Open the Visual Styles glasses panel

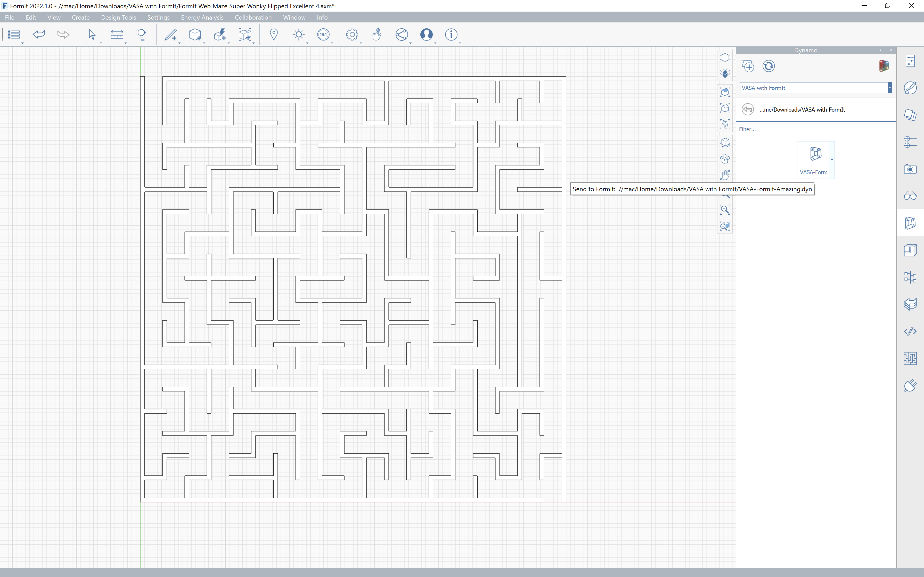[910, 196]
